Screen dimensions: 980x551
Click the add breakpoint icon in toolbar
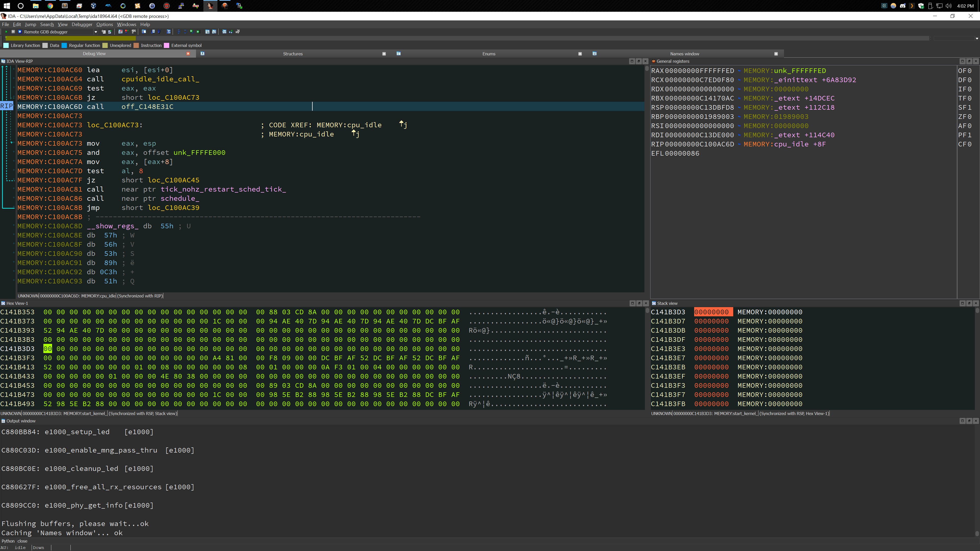coord(127,32)
